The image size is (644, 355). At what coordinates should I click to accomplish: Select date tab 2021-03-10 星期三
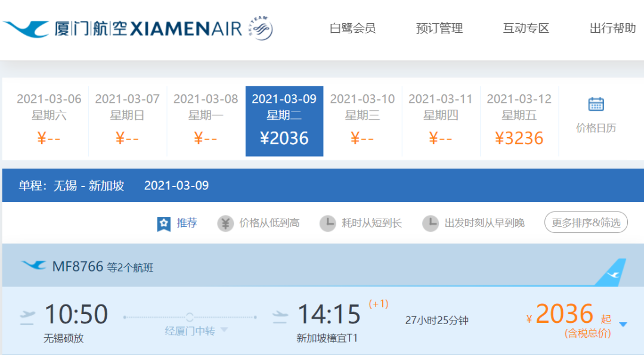(363, 121)
